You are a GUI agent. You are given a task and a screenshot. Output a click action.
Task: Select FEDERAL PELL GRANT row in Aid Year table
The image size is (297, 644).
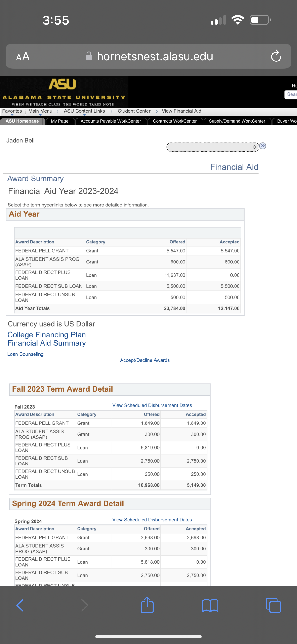click(x=128, y=251)
